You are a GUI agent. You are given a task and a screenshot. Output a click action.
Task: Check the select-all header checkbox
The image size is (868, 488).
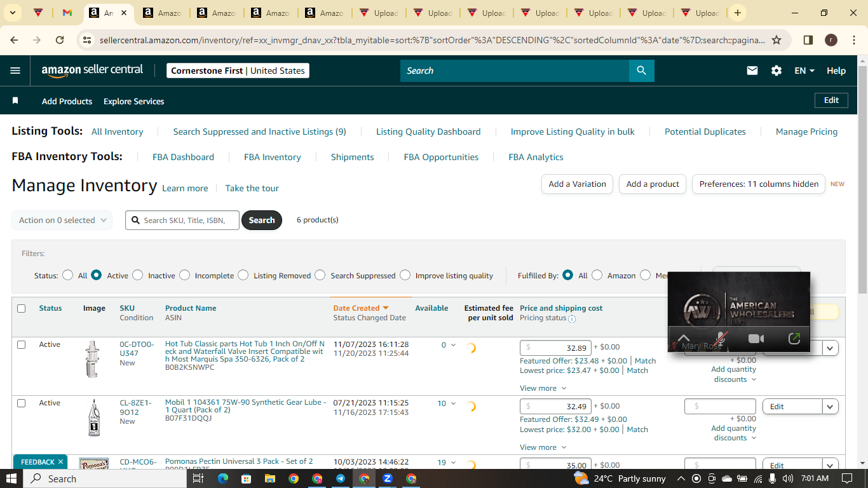(22, 308)
